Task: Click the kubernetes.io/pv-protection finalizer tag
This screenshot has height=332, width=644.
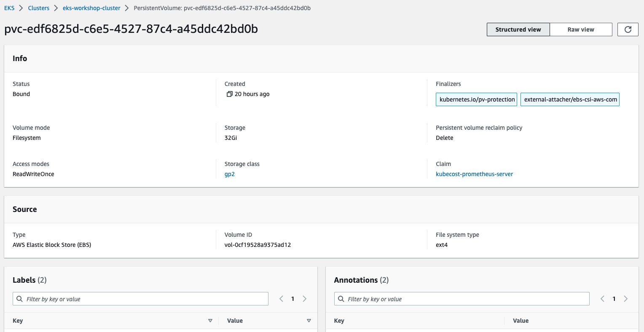Action: [477, 99]
